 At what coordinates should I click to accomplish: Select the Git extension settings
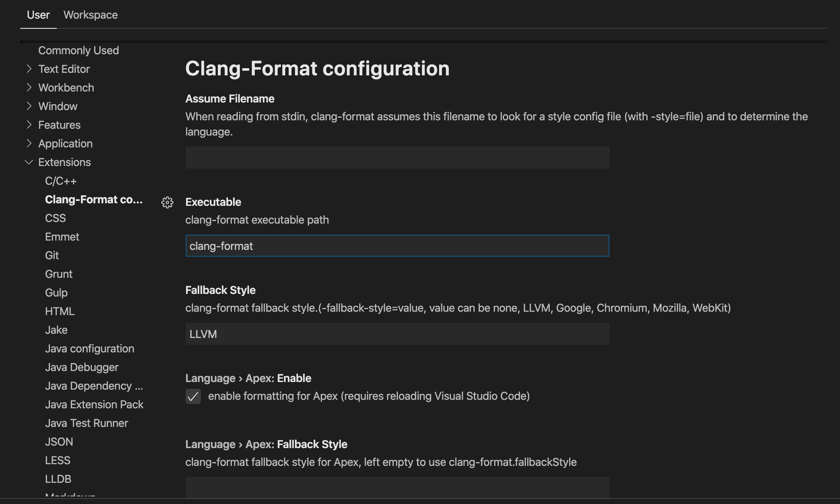(52, 255)
